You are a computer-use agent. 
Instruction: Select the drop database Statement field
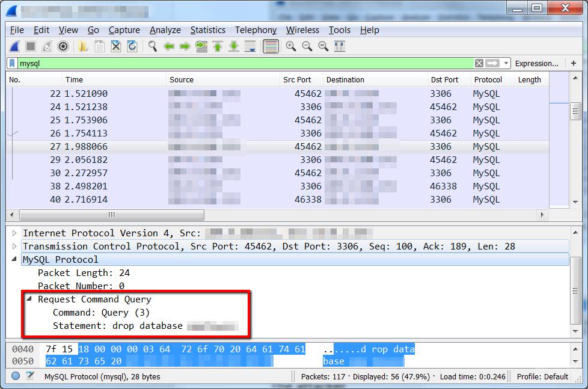(145, 326)
